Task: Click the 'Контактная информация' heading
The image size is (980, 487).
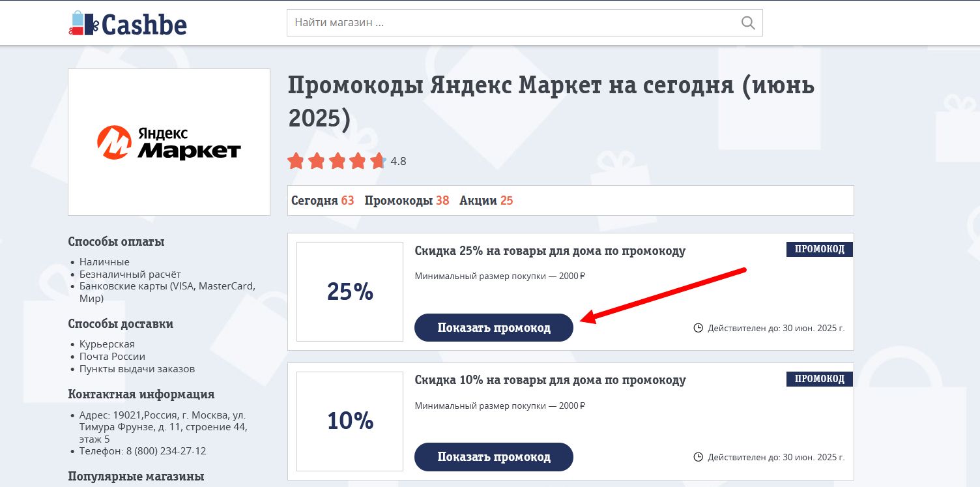Action: [141, 394]
